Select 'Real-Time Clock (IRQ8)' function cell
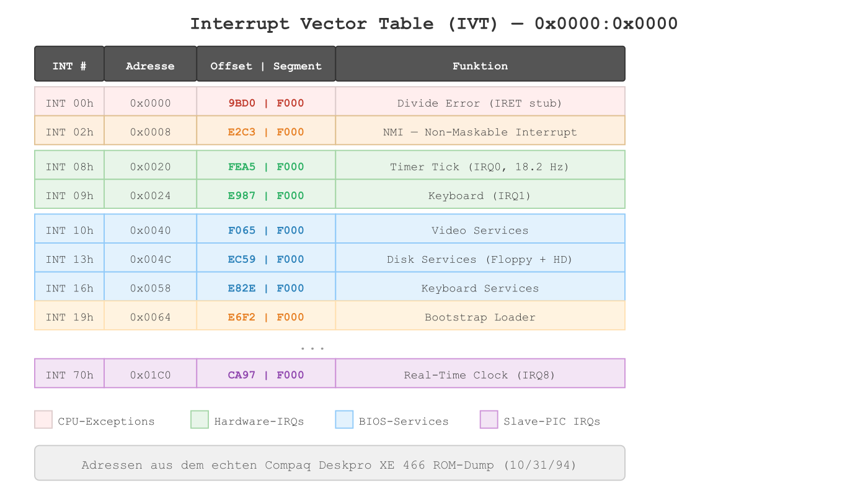 pyautogui.click(x=480, y=373)
